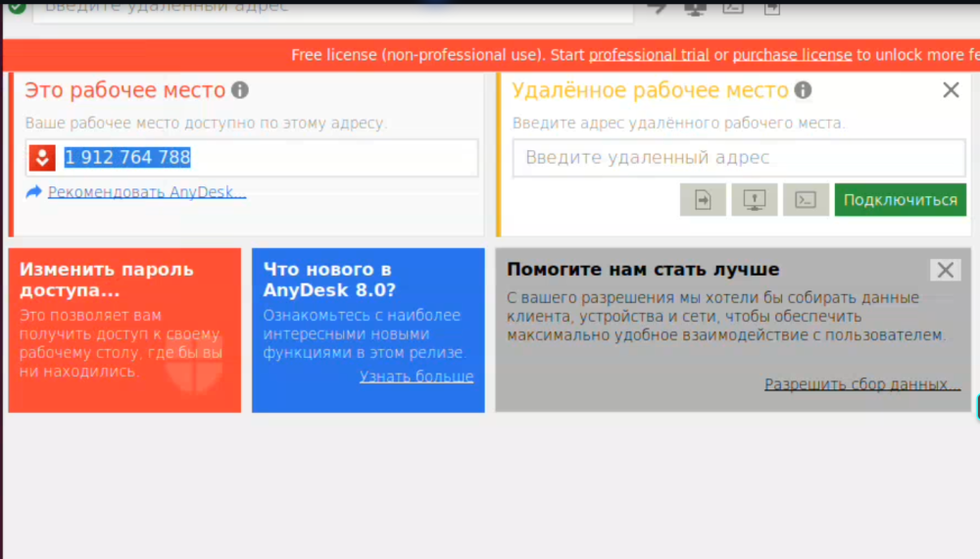This screenshot has width=980, height=559.
Task: Open the terminal icon button in remote panel
Action: [x=806, y=199]
